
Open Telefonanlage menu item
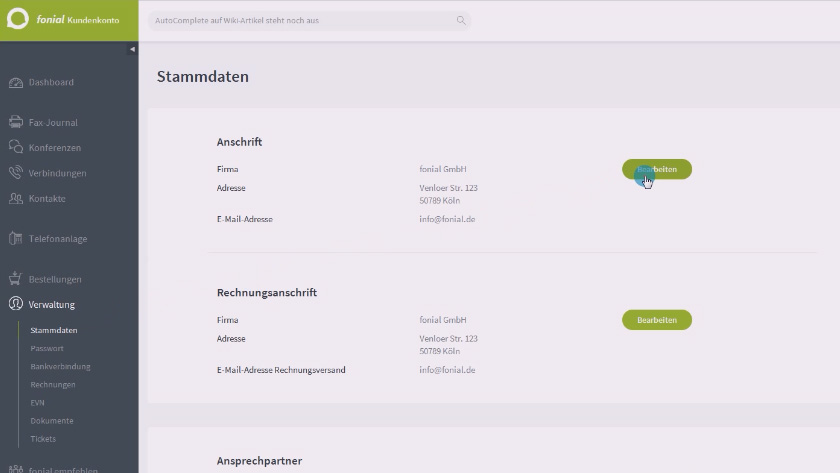click(x=58, y=239)
